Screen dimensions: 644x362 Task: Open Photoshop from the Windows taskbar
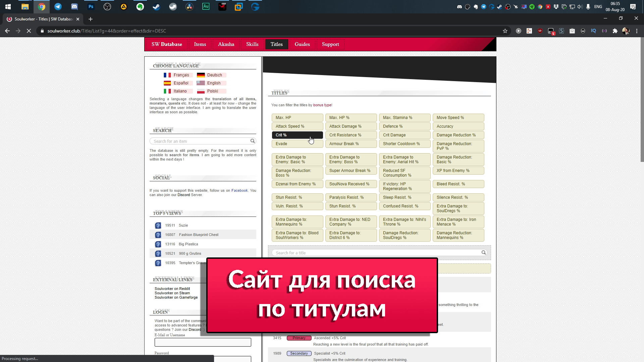pos(91,6)
